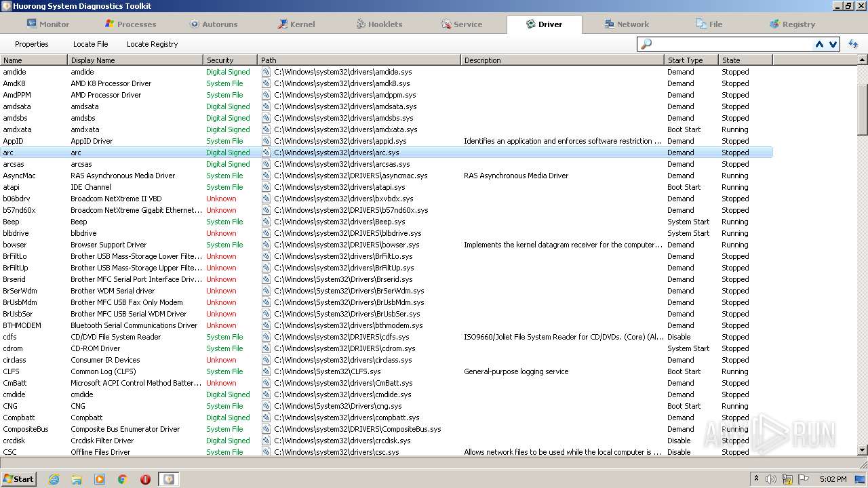
Task: Click Boot Start type of amdxata
Action: point(684,129)
